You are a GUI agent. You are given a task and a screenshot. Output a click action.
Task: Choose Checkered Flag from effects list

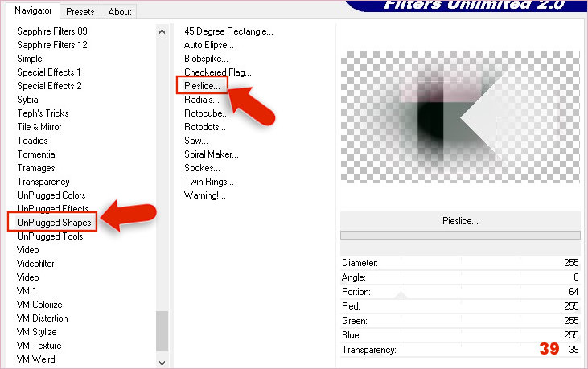pos(216,72)
